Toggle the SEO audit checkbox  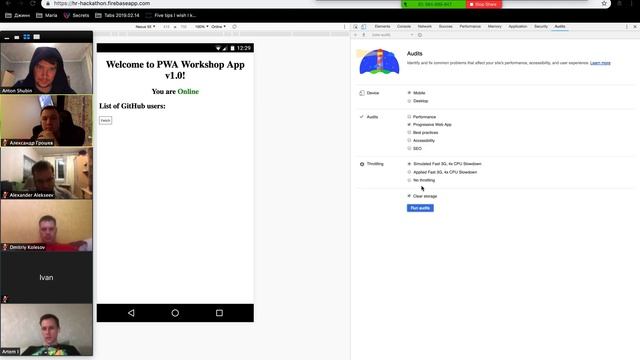click(409, 149)
